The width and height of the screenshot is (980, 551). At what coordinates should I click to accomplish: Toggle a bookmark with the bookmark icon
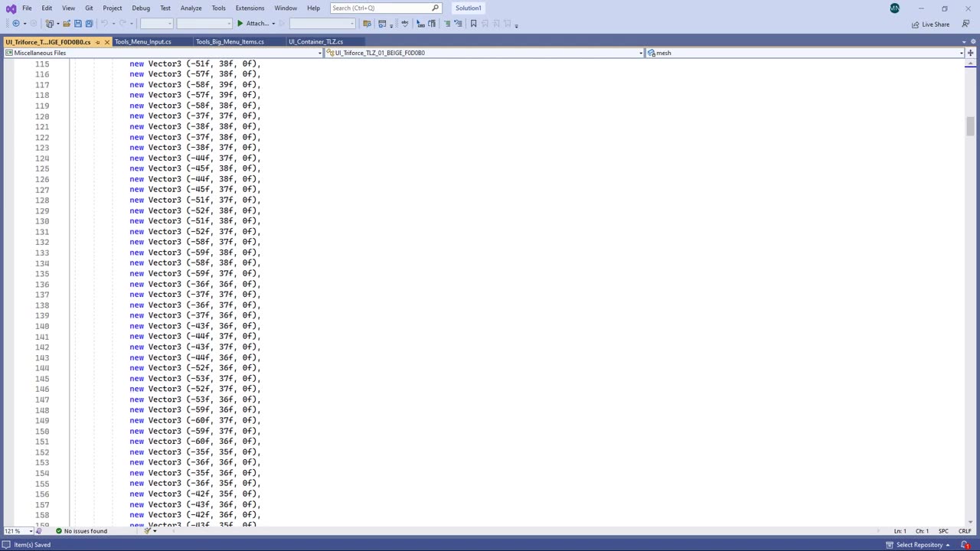473,24
